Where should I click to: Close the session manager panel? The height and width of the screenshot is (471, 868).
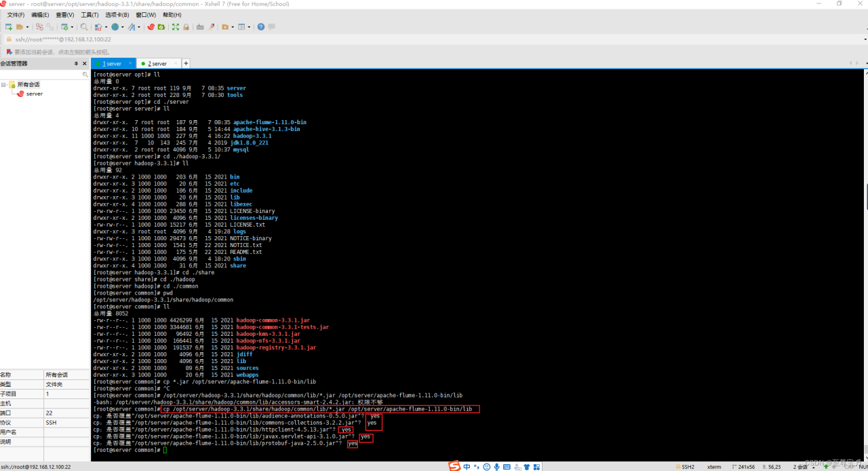pyautogui.click(x=85, y=63)
